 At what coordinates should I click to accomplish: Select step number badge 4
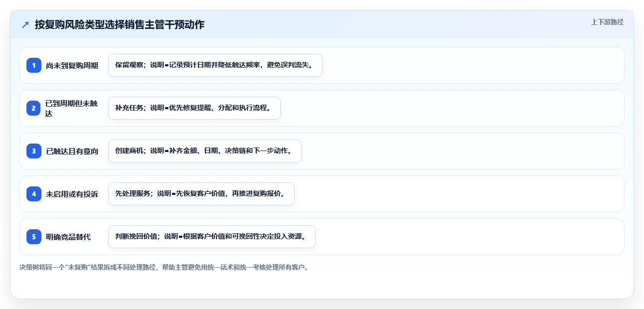[34, 194]
